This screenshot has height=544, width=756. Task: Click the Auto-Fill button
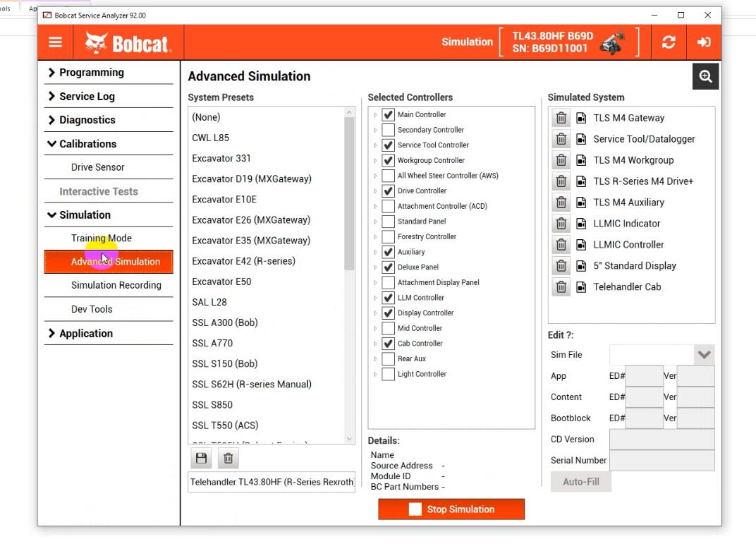pyautogui.click(x=581, y=482)
